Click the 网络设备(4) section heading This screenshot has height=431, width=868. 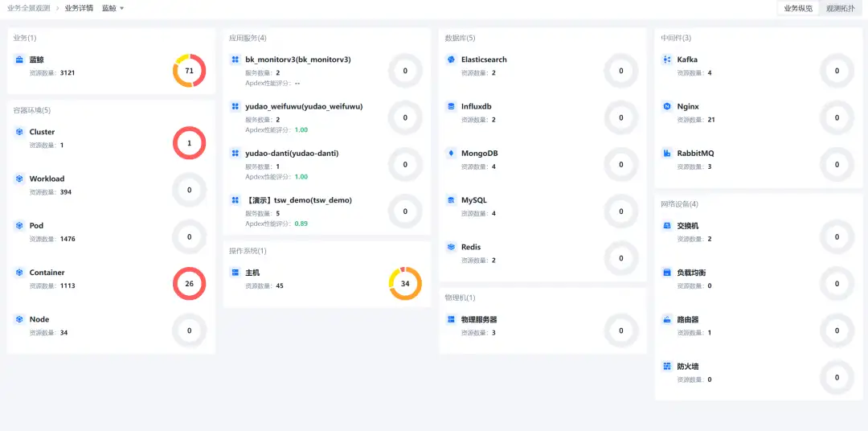point(680,204)
